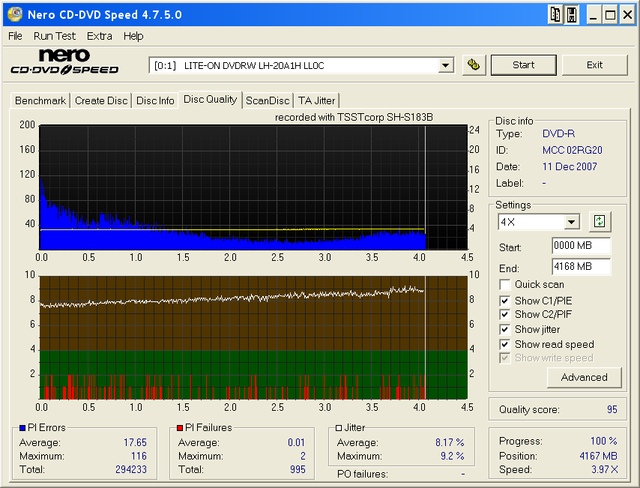Viewport: 640px width, 488px height.
Task: Open the File menu
Action: click(x=15, y=36)
